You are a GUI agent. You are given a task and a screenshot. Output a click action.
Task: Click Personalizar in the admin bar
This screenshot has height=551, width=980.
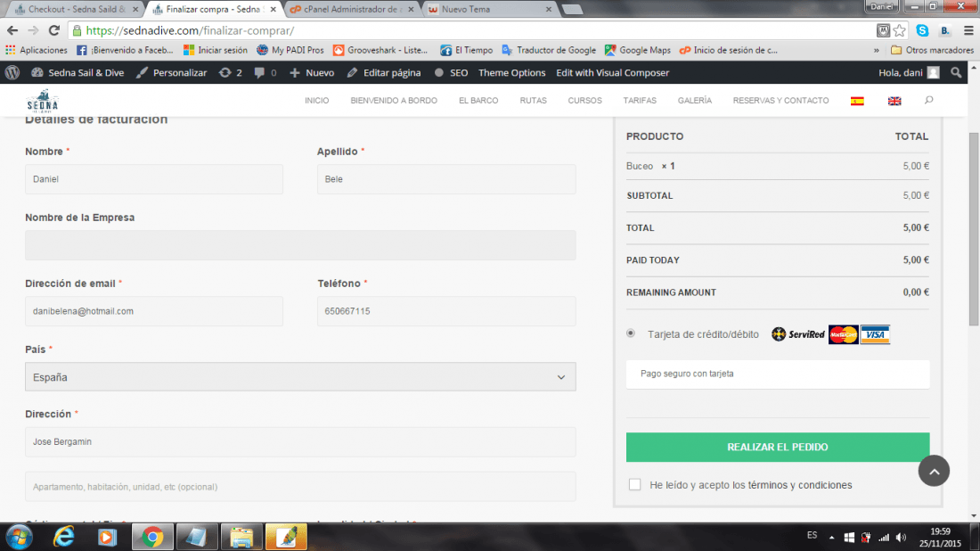(171, 72)
